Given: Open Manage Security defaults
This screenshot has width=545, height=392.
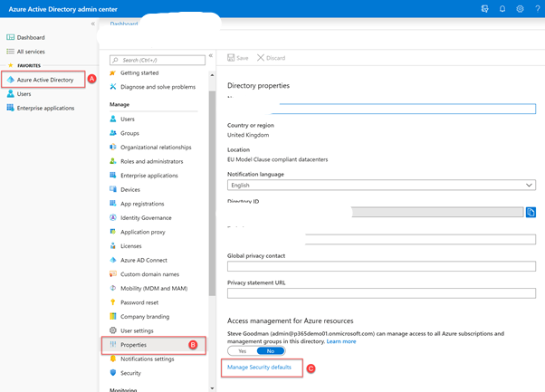Looking at the screenshot, I should pyautogui.click(x=259, y=367).
